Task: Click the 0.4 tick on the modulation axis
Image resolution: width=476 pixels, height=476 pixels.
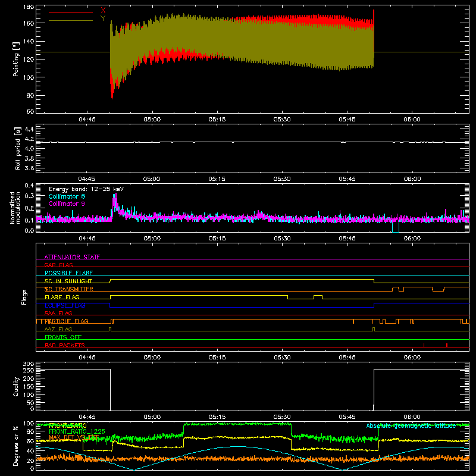Action: (x=29, y=186)
